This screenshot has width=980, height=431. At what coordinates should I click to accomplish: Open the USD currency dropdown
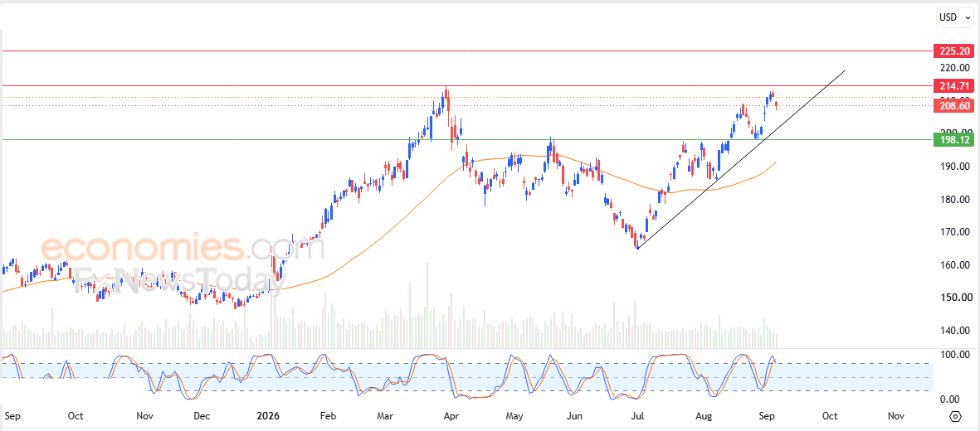click(x=956, y=17)
